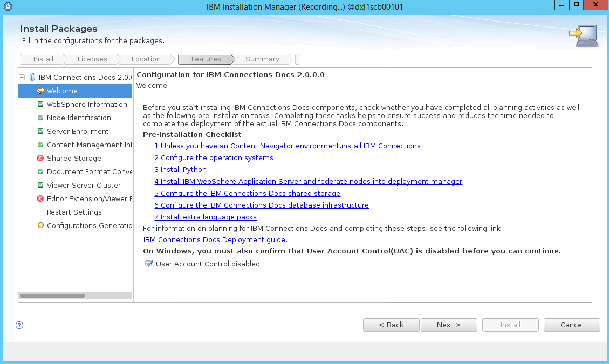Click the WebSphere Information green check icon
Image resolution: width=609 pixels, height=364 pixels.
40,104
